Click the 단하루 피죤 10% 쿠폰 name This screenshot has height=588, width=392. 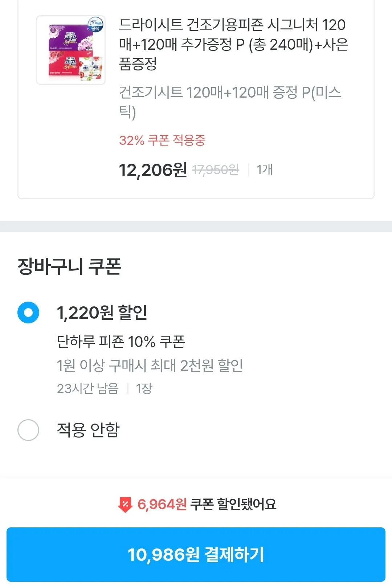121,342
